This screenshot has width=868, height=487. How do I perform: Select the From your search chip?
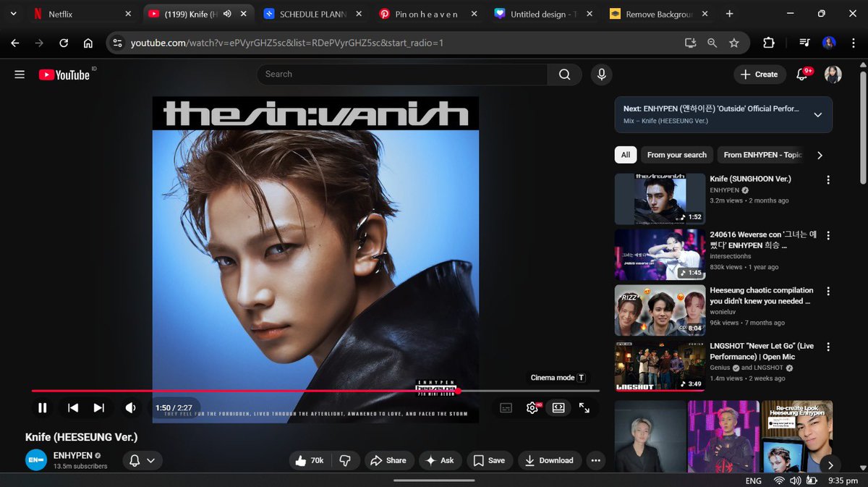pyautogui.click(x=677, y=155)
